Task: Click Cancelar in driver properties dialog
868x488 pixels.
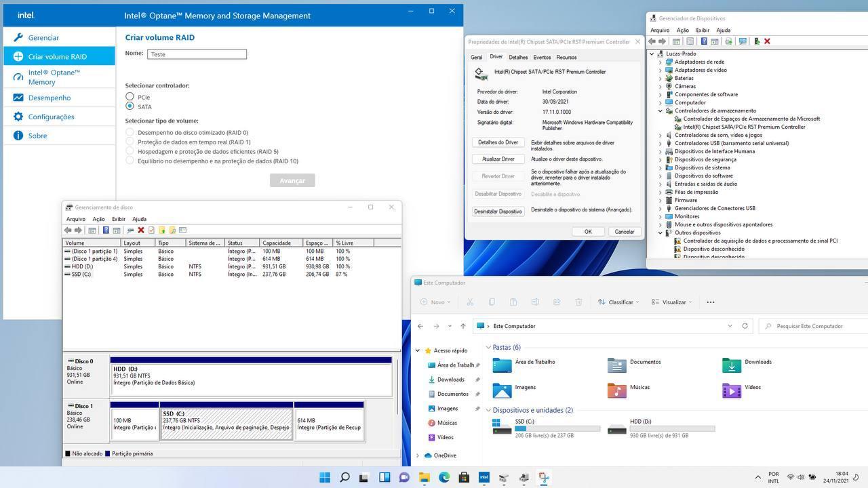Action: (624, 232)
